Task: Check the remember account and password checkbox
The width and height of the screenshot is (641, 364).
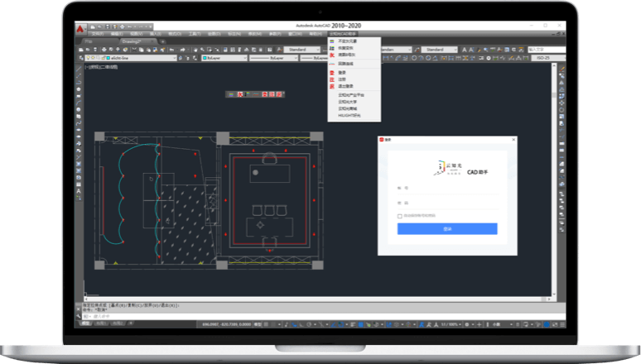Action: (400, 216)
